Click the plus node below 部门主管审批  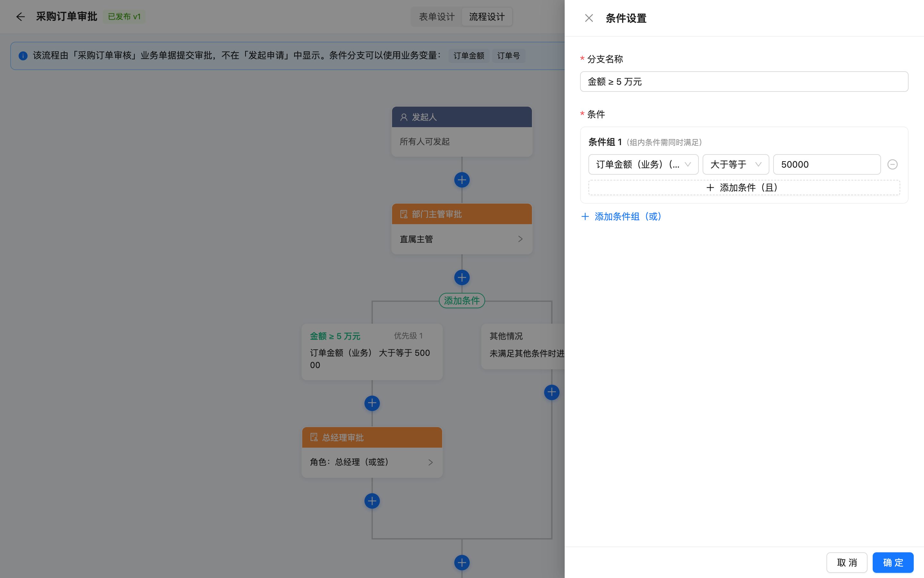coord(462,277)
